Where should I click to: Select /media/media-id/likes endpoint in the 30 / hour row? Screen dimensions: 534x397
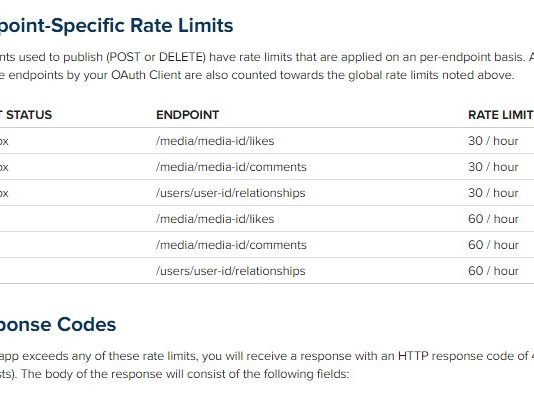215,141
